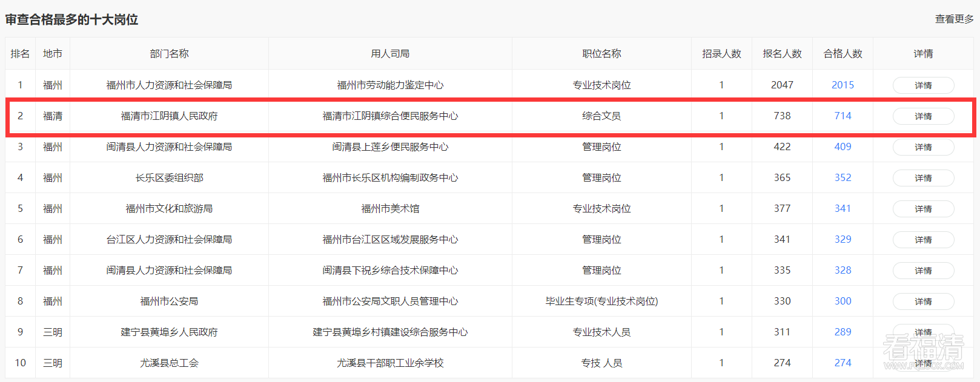This screenshot has width=980, height=382.
Task: Click the 部门名称 column header
Action: point(169,53)
